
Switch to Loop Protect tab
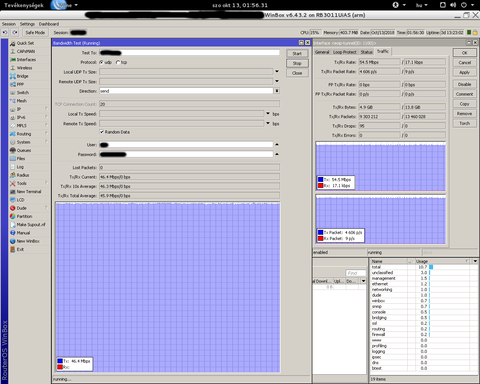click(x=345, y=52)
